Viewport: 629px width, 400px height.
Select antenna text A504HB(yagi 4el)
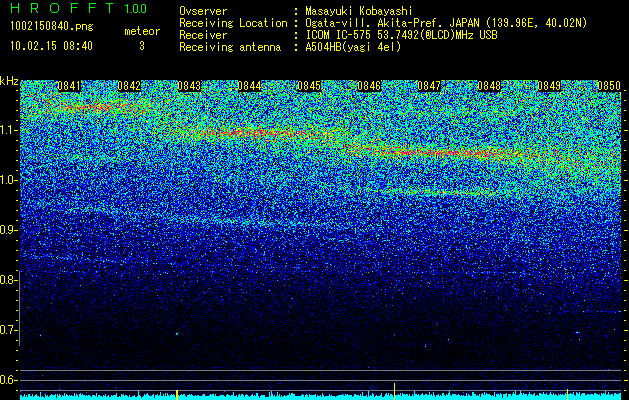tap(353, 47)
